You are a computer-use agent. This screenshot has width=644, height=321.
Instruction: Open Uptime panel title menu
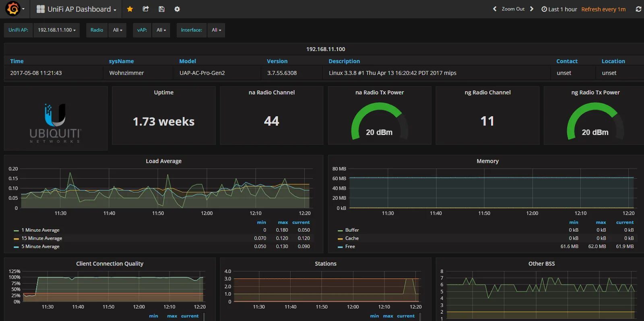coord(163,92)
